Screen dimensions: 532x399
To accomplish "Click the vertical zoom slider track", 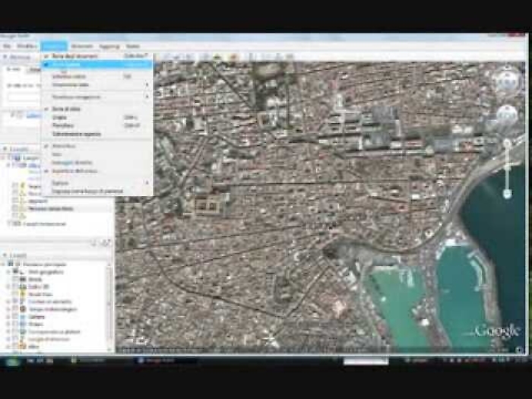I will tap(507, 167).
